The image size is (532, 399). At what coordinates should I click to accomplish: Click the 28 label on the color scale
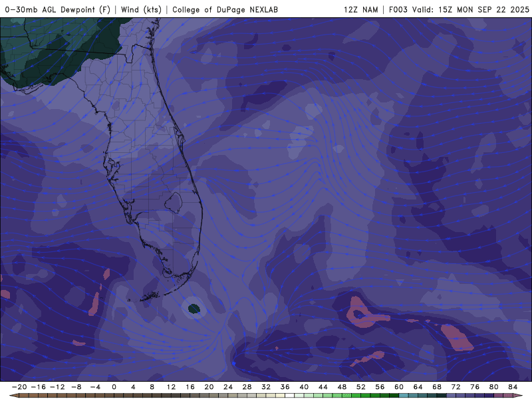pyautogui.click(x=247, y=387)
